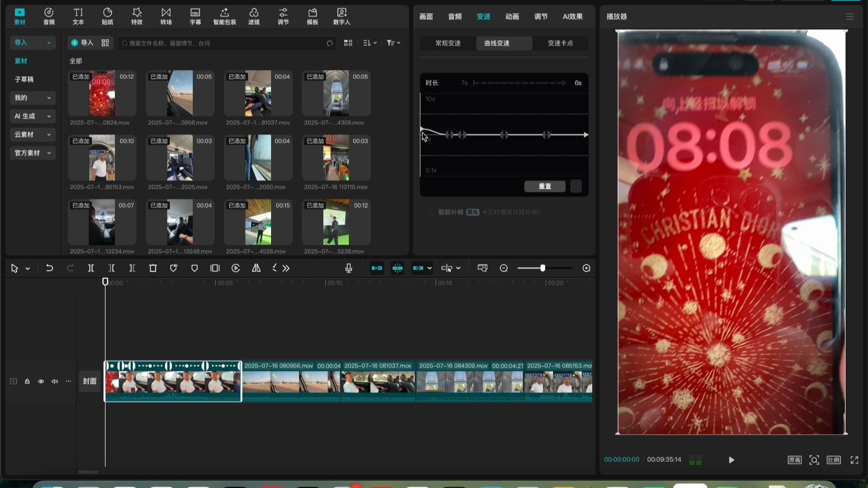Click the 比例 aspect ratio button
The height and width of the screenshot is (488, 868).
tap(834, 460)
